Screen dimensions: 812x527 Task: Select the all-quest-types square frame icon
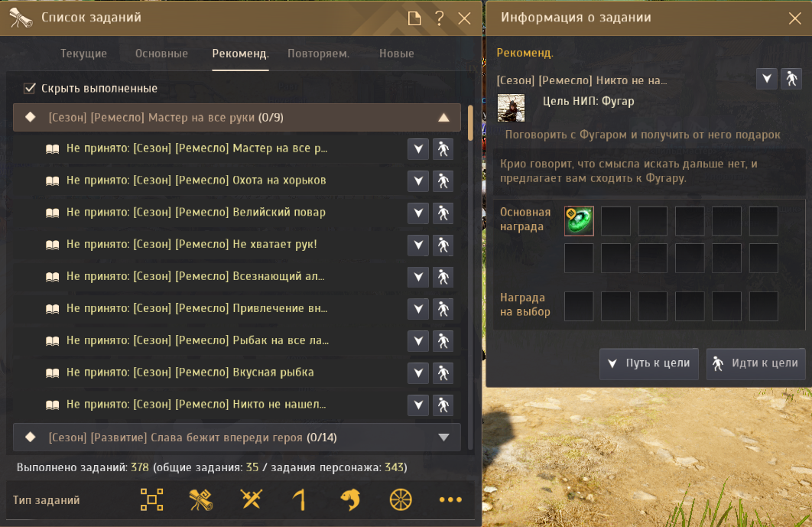pyautogui.click(x=151, y=499)
